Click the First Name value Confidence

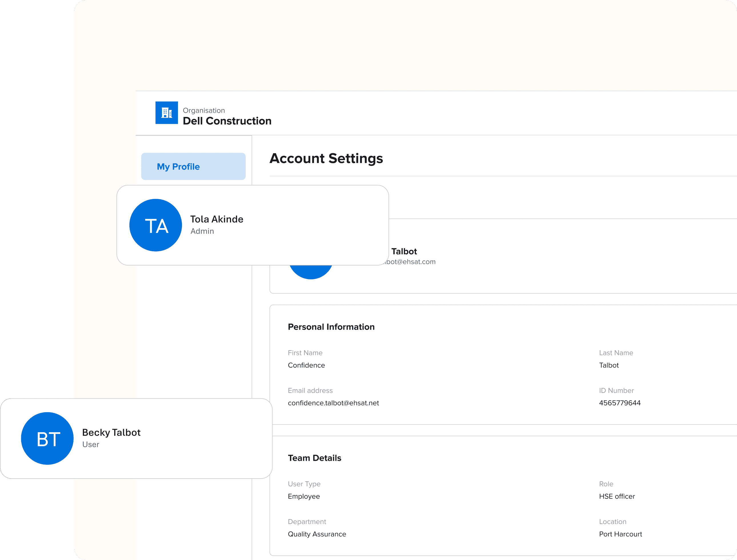[x=306, y=365]
